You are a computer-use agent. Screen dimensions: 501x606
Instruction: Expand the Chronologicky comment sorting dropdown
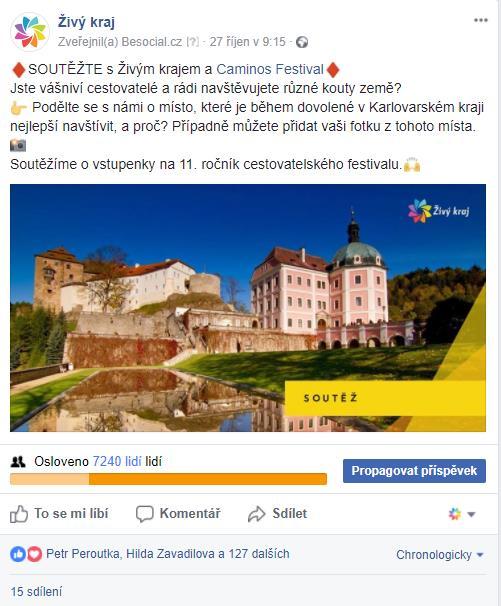coord(440,555)
